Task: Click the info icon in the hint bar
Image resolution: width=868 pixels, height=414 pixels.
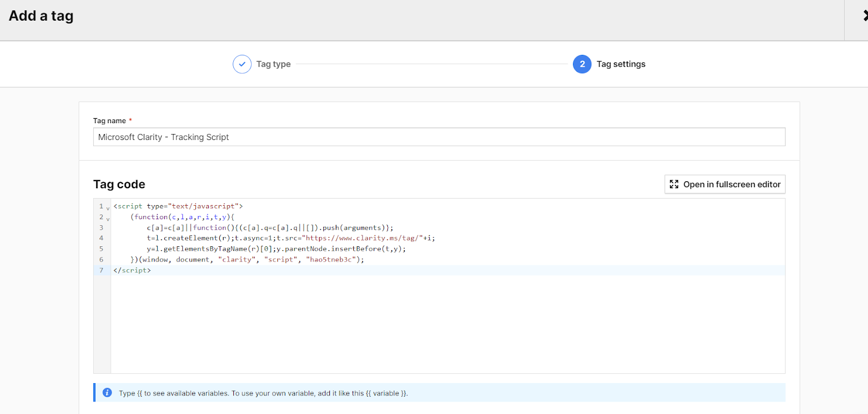Action: point(107,392)
